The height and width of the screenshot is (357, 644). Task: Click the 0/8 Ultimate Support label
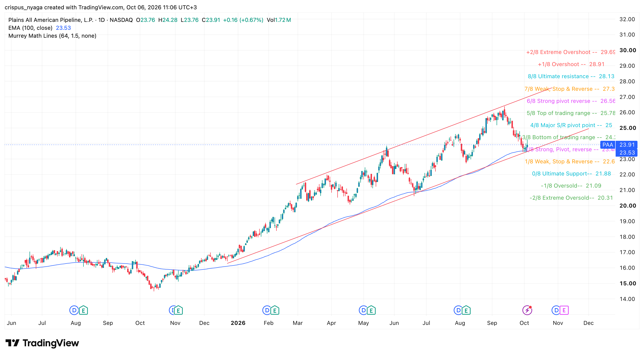click(x=571, y=174)
